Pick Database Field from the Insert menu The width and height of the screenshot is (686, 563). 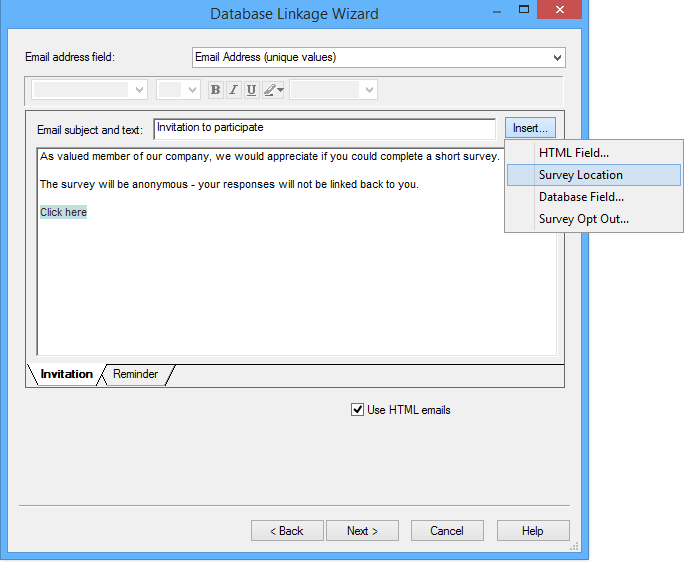(581, 197)
